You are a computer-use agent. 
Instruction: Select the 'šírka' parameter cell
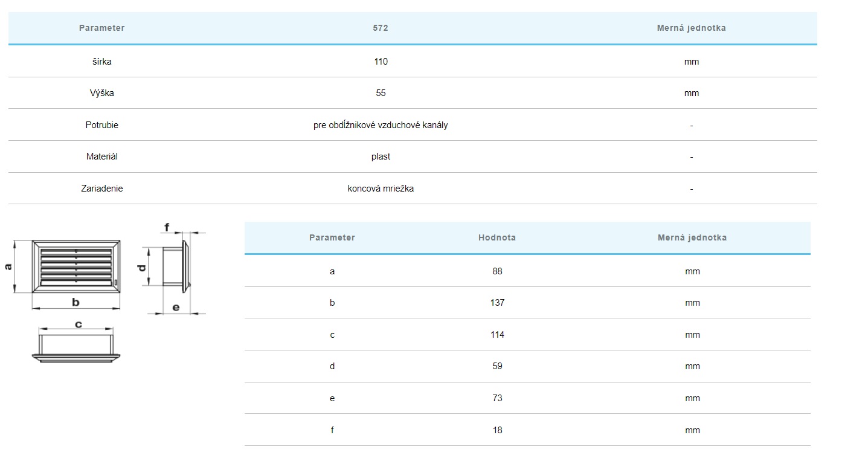click(x=102, y=62)
